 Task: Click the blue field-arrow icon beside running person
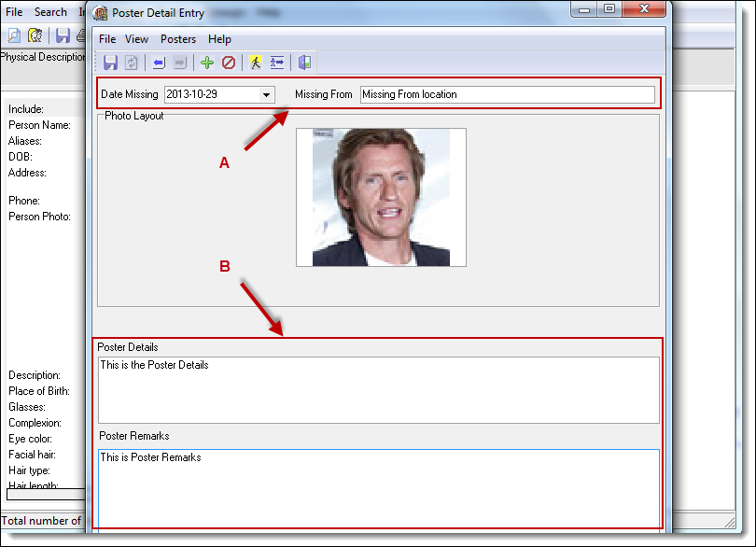(x=276, y=63)
